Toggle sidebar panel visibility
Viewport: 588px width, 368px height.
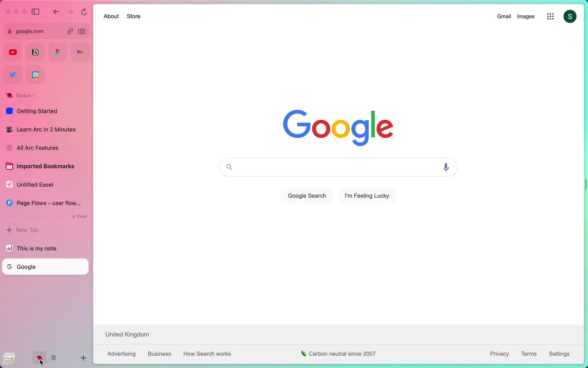click(36, 11)
